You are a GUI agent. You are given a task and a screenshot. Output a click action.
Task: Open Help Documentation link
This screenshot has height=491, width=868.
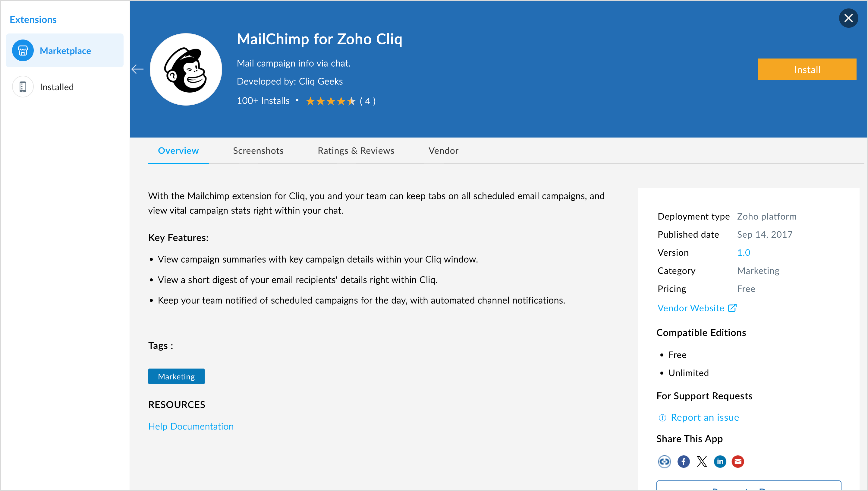pyautogui.click(x=191, y=426)
